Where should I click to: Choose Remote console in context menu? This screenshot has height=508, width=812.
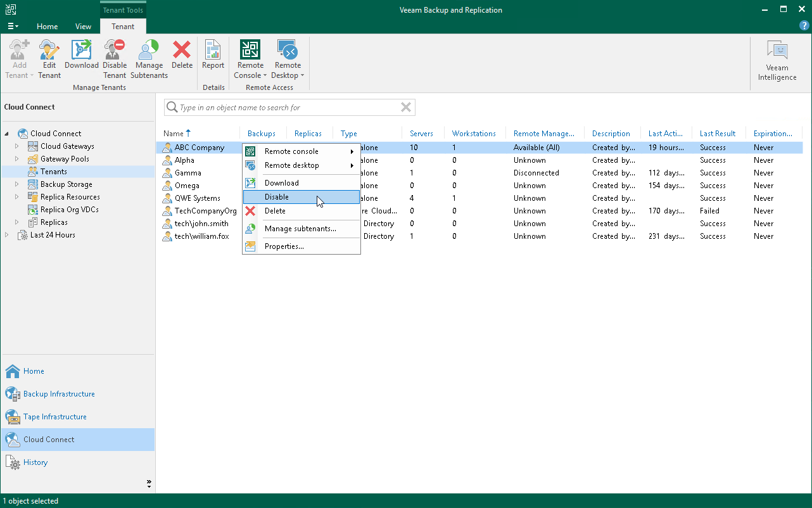click(x=301, y=151)
